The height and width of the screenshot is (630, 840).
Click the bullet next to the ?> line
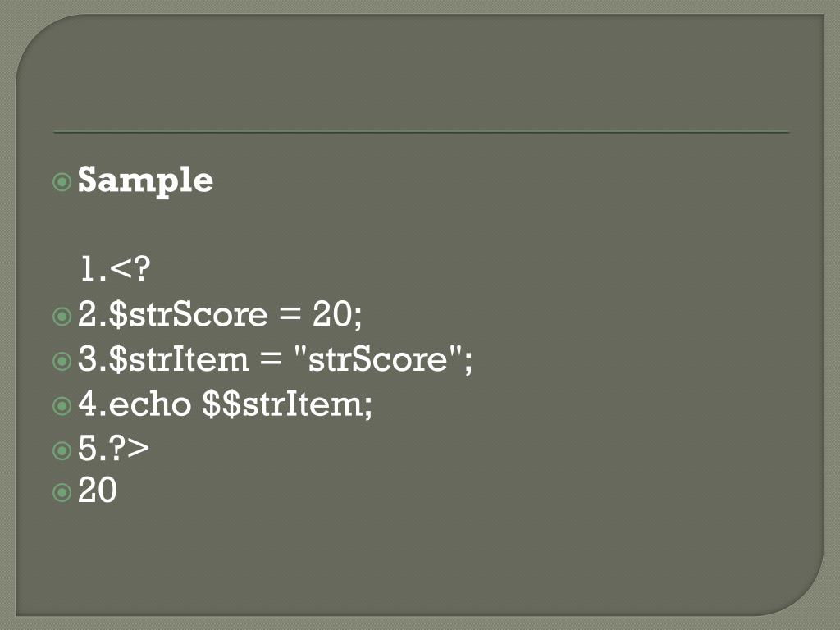(x=62, y=450)
